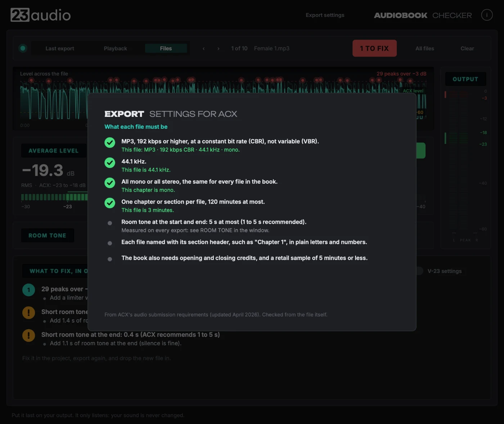This screenshot has height=424, width=504.
Task: Go to previous file with left chevron
Action: pyautogui.click(x=204, y=49)
